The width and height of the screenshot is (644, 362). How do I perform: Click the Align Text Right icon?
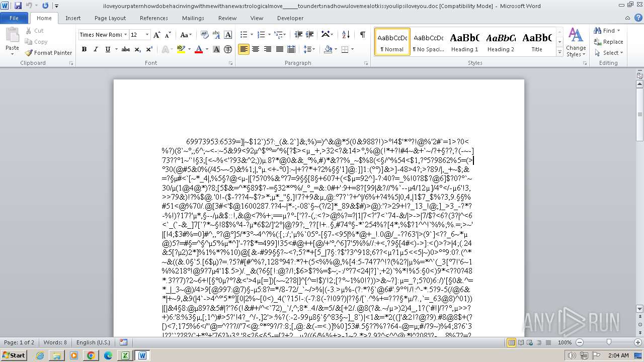pyautogui.click(x=268, y=49)
